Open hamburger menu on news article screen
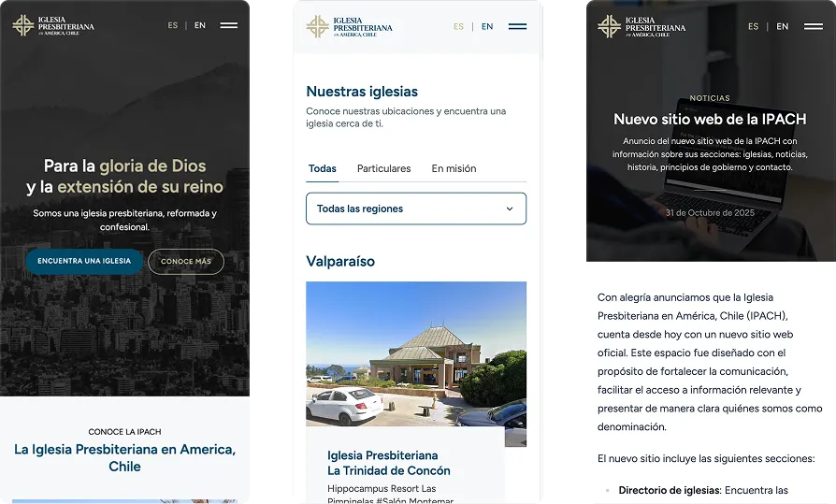Image resolution: width=836 pixels, height=504 pixels. pyautogui.click(x=813, y=27)
